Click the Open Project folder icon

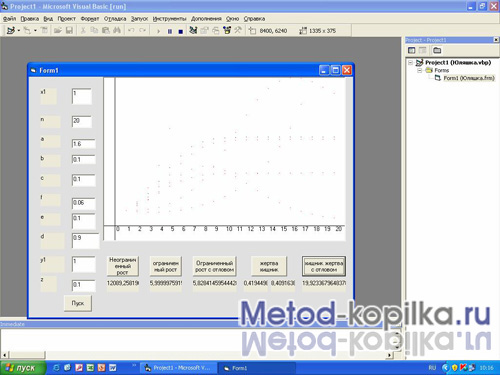(x=58, y=31)
